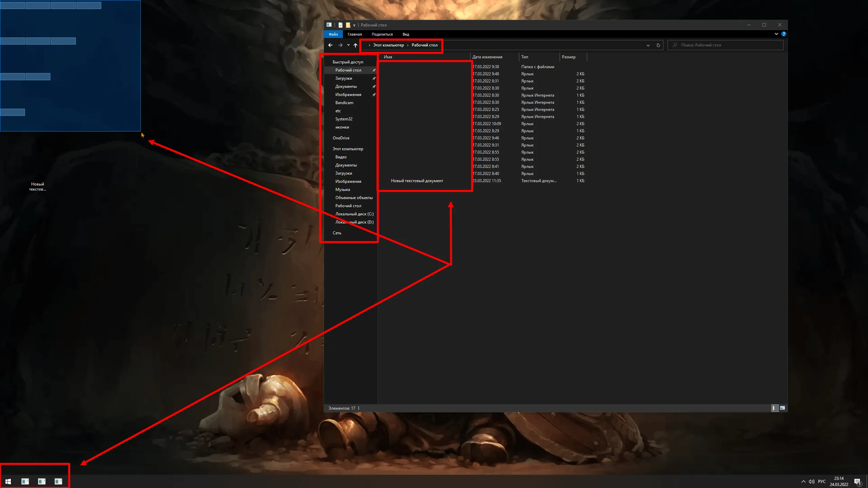This screenshot has width=868, height=488.
Task: Open Локальный диск (C:)
Action: point(354,214)
